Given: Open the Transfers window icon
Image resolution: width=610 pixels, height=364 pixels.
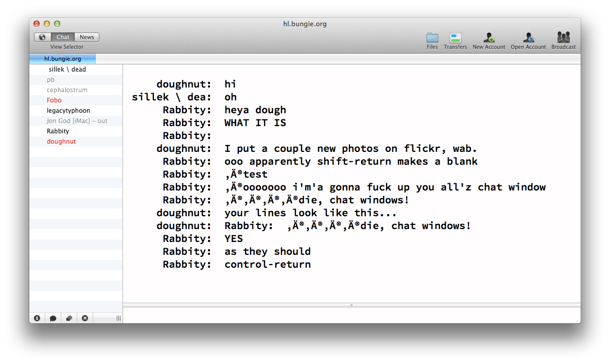Looking at the screenshot, I should click(x=455, y=38).
